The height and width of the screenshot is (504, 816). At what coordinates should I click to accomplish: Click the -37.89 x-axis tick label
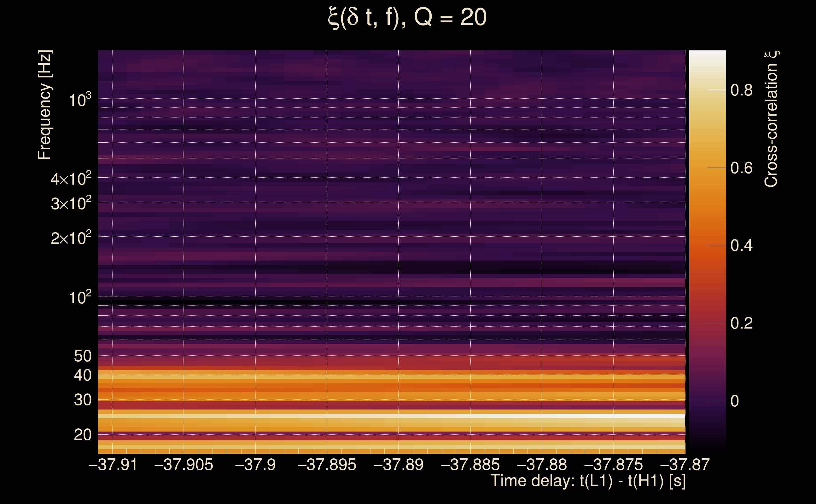point(398,465)
